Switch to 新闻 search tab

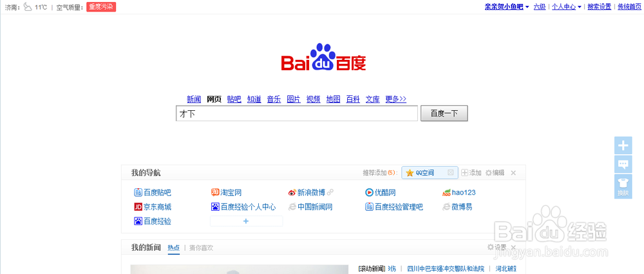(194, 99)
